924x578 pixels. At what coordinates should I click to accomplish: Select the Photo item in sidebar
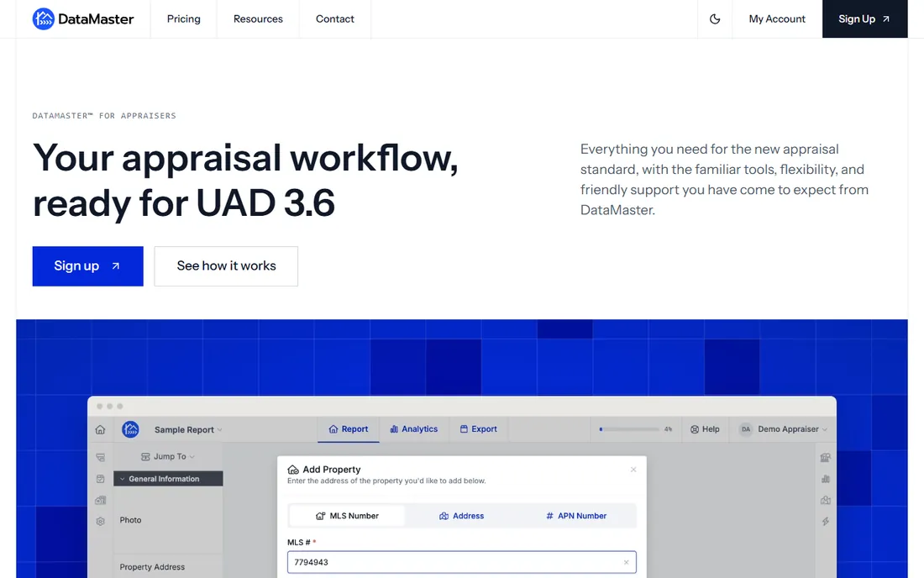point(130,520)
